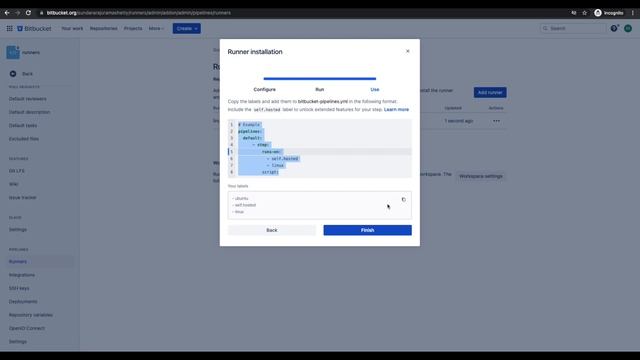Open the help icon menu
This screenshot has width=640, height=360.
point(614,28)
